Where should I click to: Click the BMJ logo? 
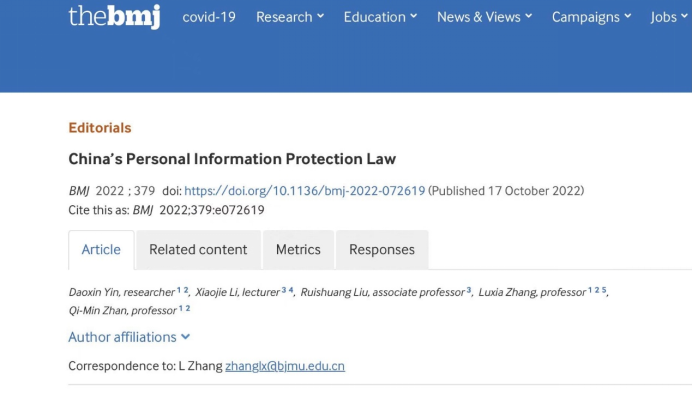tap(114, 17)
